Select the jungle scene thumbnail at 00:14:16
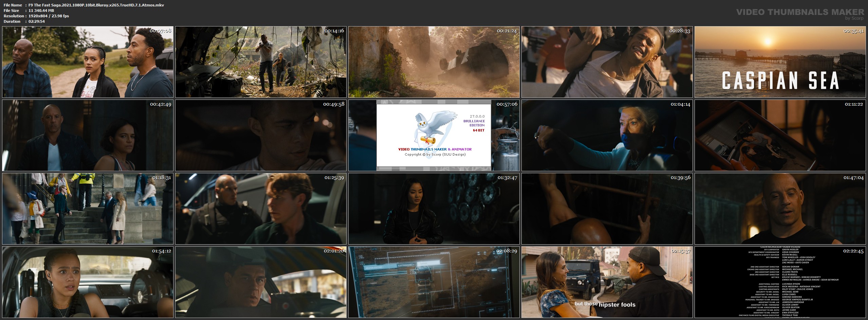The height and width of the screenshot is (320, 868). coord(261,62)
